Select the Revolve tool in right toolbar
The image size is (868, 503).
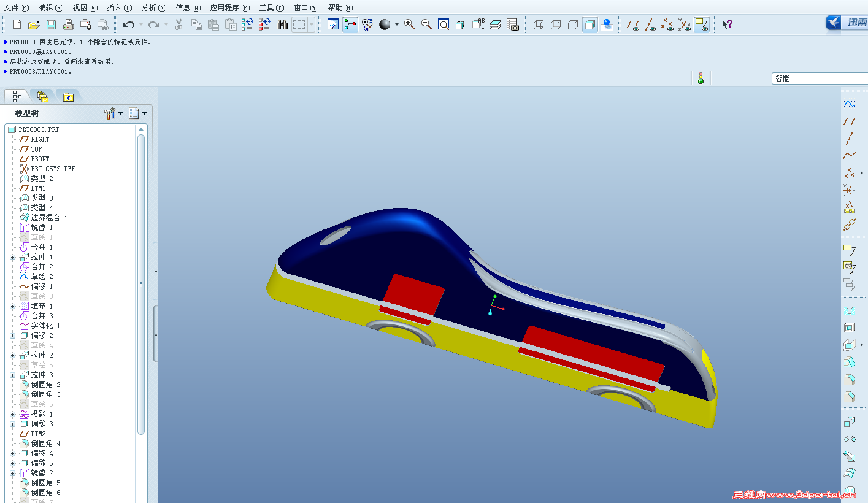click(x=849, y=439)
